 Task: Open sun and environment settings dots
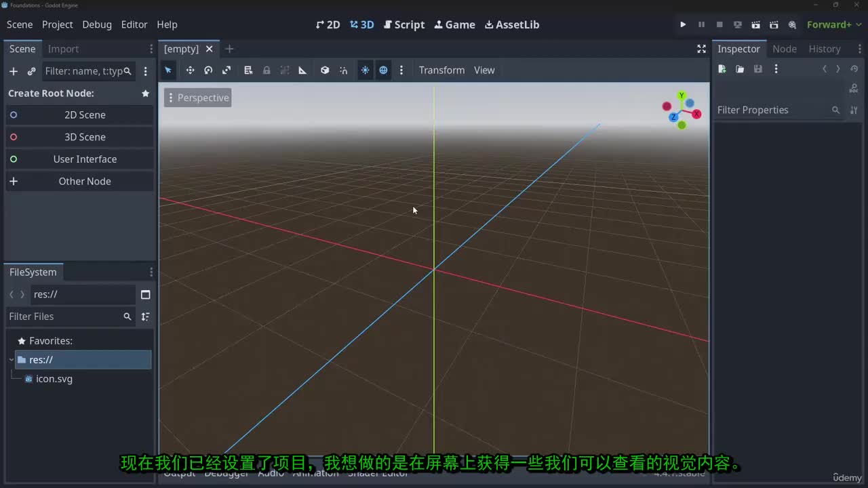[x=401, y=70]
